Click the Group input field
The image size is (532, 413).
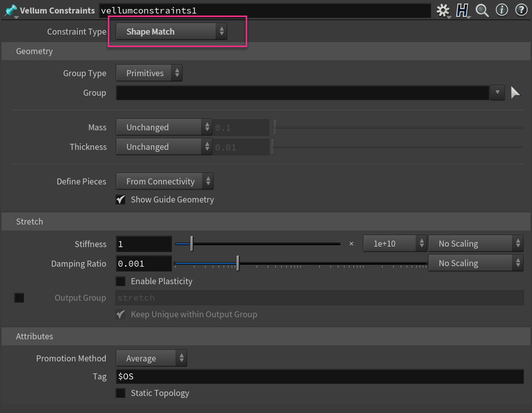[303, 93]
